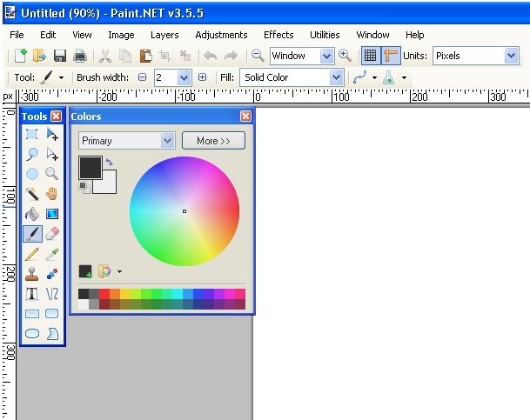This screenshot has height=420, width=530.
Task: Select the Magic Wand tool
Action: (32, 194)
